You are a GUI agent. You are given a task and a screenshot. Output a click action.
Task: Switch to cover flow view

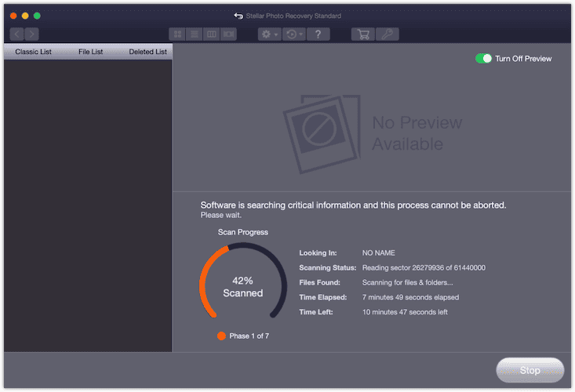tap(228, 34)
